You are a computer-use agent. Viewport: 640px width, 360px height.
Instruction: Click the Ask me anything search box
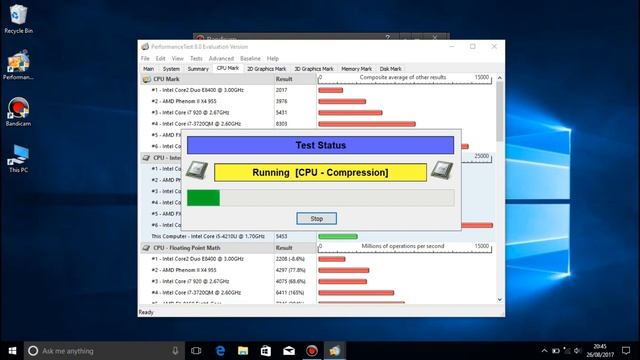tap(104, 351)
